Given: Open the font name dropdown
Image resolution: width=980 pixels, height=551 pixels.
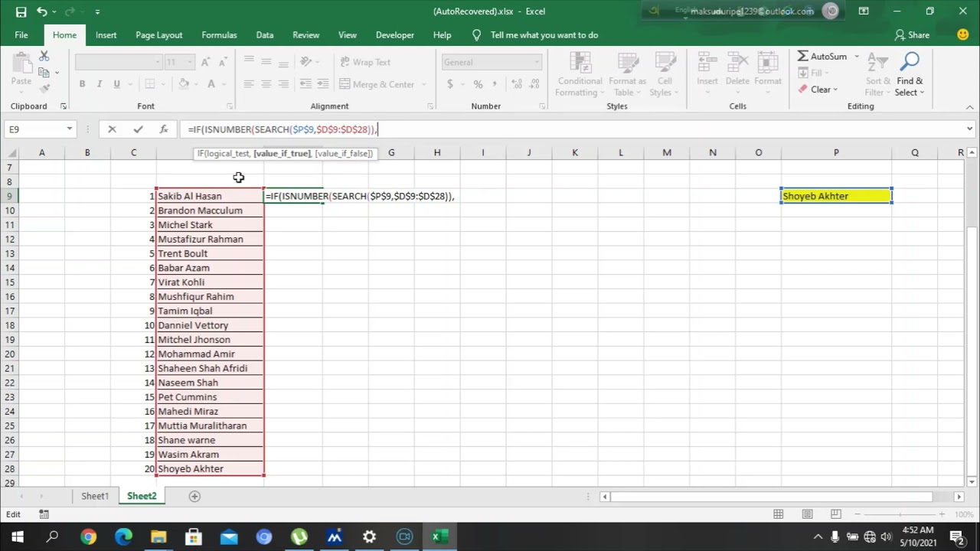Looking at the screenshot, I should coord(158,62).
